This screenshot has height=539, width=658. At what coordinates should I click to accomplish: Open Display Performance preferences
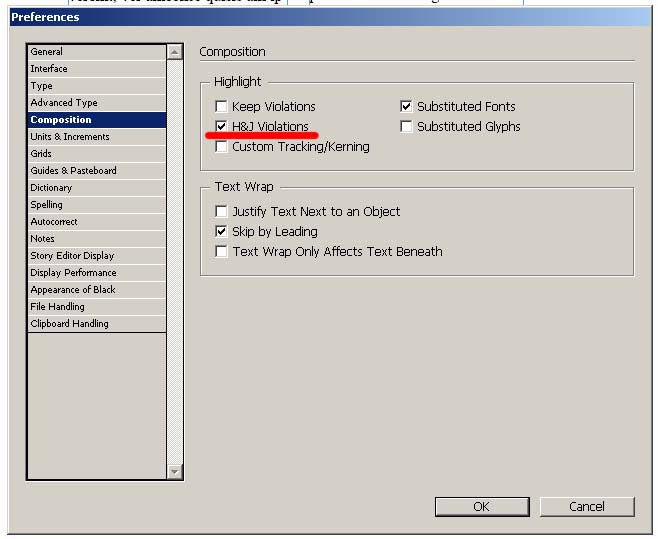point(97,273)
